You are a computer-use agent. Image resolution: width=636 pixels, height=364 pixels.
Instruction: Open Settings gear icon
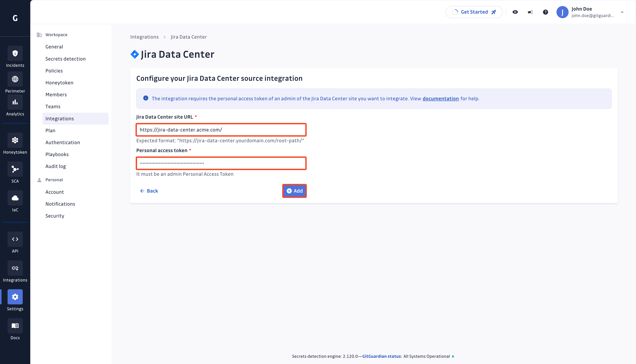(x=15, y=297)
